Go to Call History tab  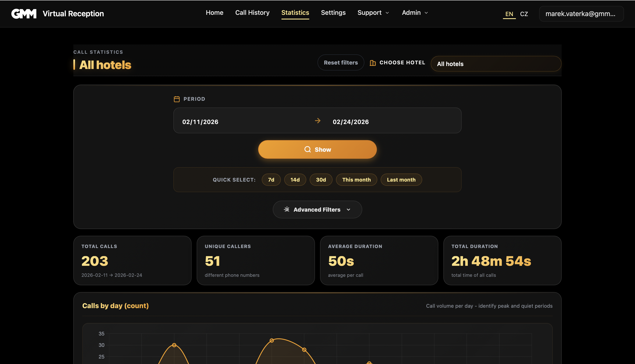point(252,12)
